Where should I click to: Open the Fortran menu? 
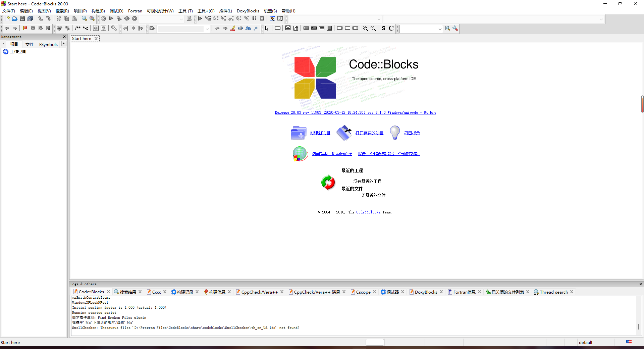click(135, 11)
